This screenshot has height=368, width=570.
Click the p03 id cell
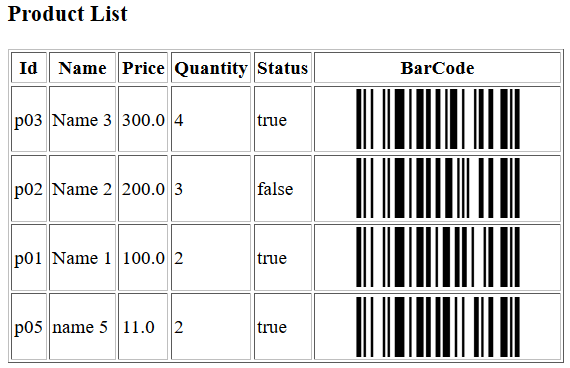(29, 119)
